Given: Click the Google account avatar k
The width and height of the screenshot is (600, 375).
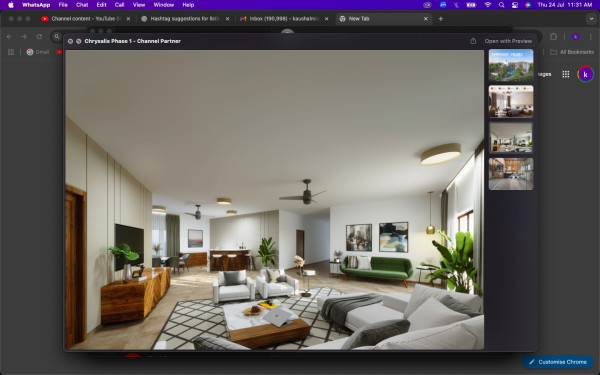Looking at the screenshot, I should (585, 74).
